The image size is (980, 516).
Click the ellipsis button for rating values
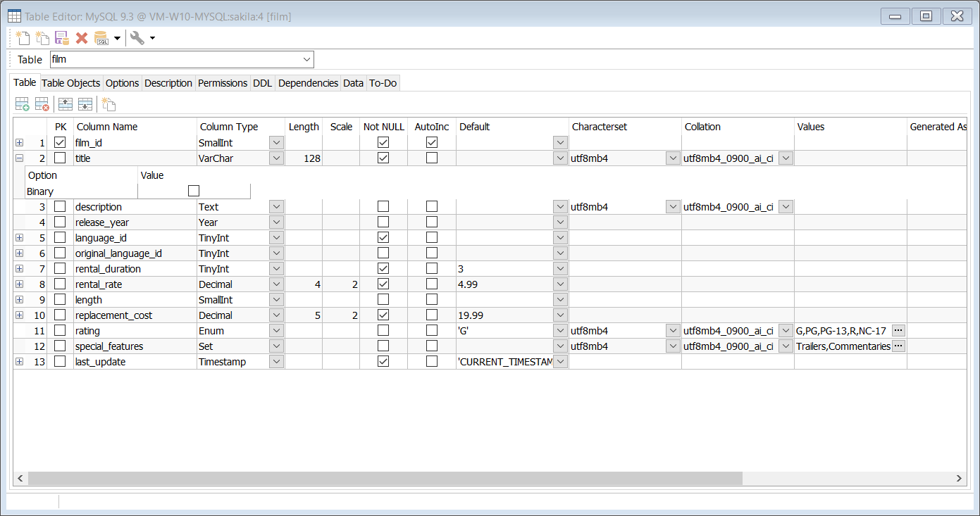[898, 330]
